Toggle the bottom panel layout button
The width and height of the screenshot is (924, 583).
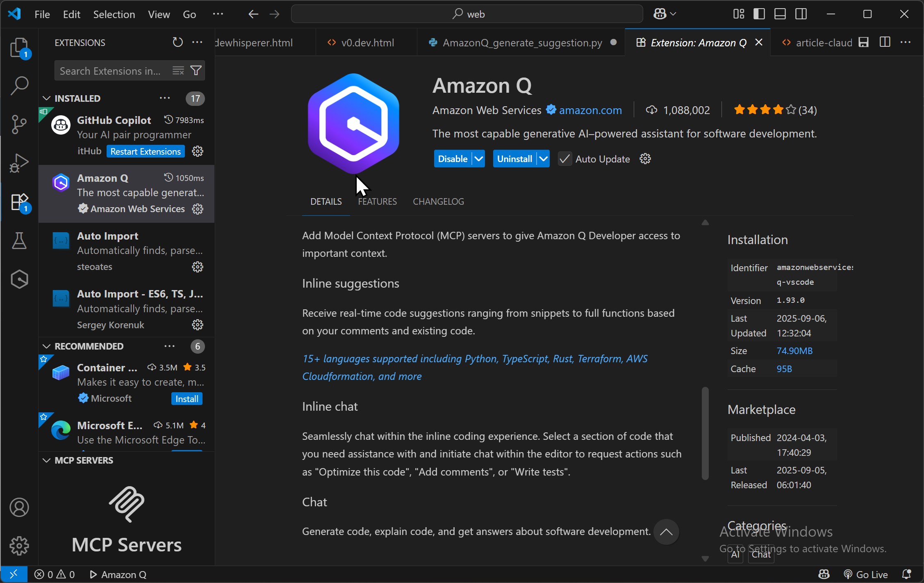coord(780,14)
